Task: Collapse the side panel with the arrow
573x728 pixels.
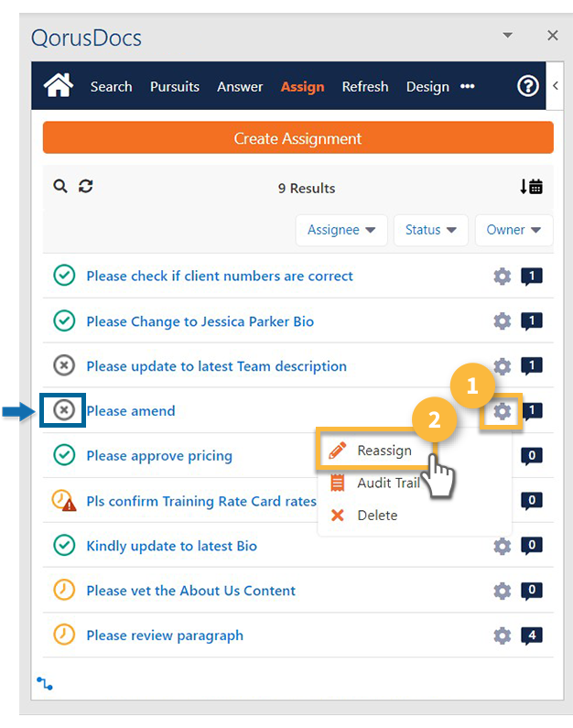Action: 556,86
